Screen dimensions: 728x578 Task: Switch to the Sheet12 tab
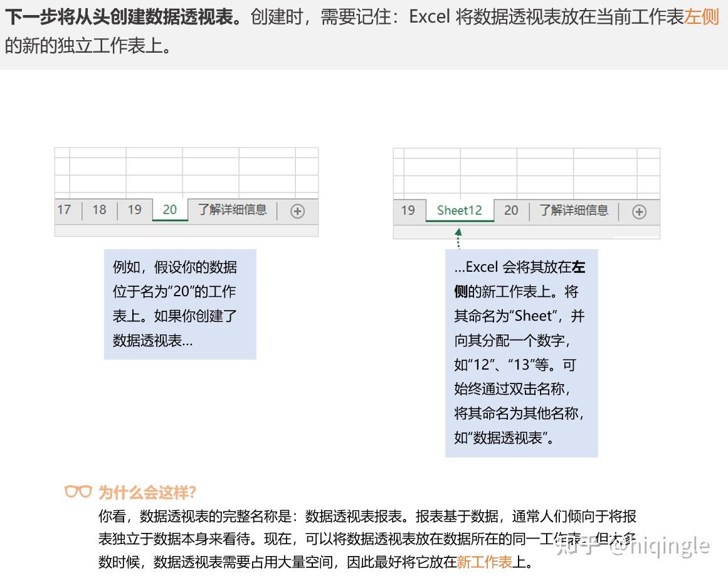[x=460, y=210]
